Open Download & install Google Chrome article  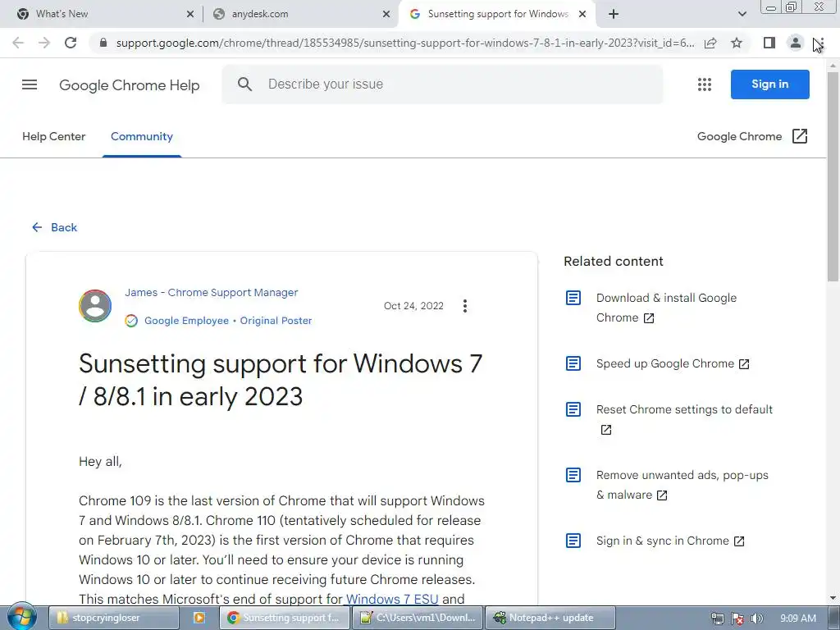click(x=666, y=308)
